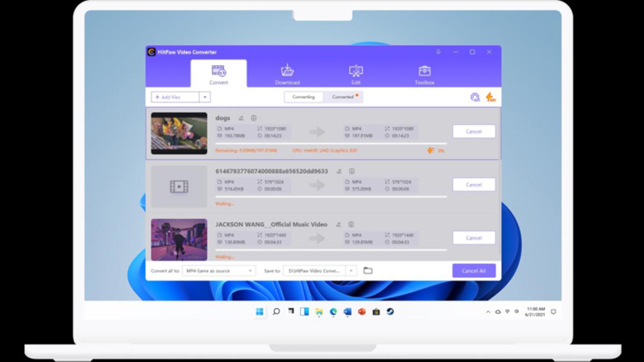The height and width of the screenshot is (362, 644).
Task: Expand the Add Files dropdown arrow
Action: [x=204, y=97]
